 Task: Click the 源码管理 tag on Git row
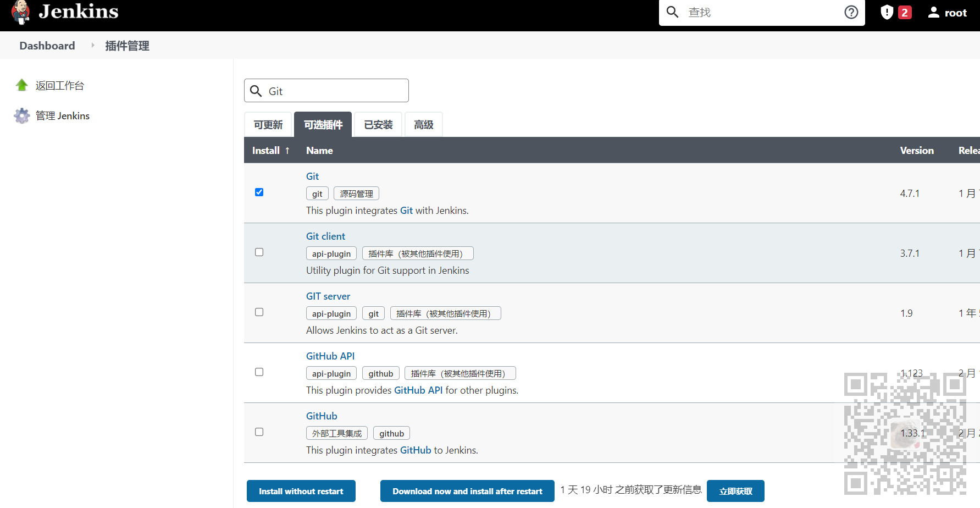point(356,194)
